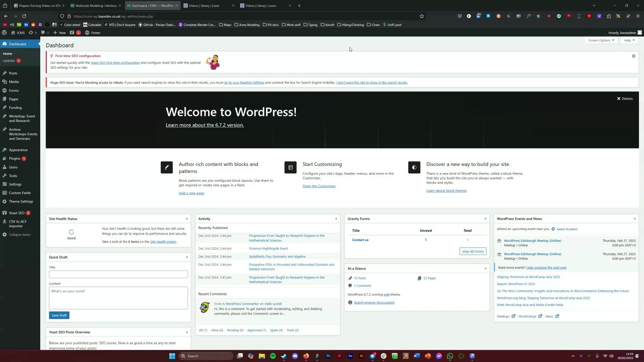Viewport: 644px width, 362px height.
Task: Dismiss the Welcome to WordPress panel
Action: click(x=625, y=99)
